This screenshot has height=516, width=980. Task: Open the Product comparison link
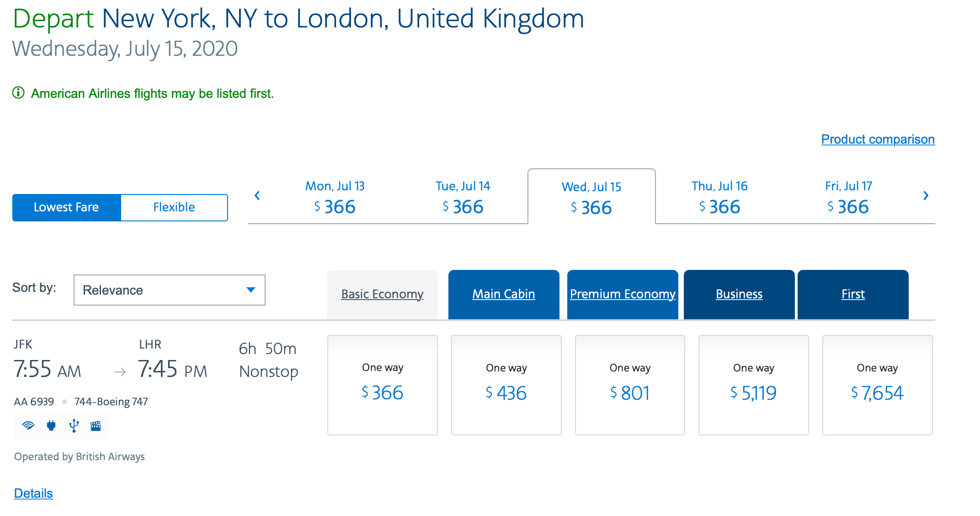[x=878, y=139]
